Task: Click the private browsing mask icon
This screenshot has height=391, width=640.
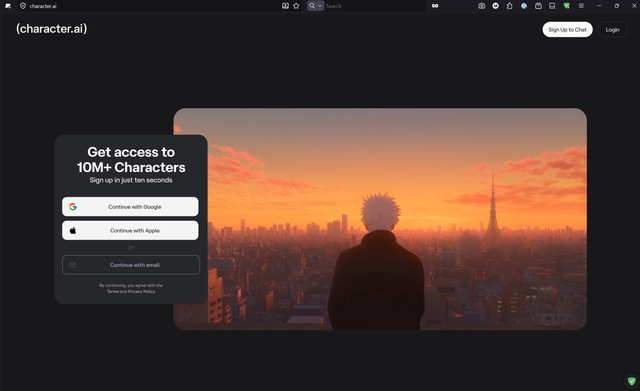Action: [435, 6]
